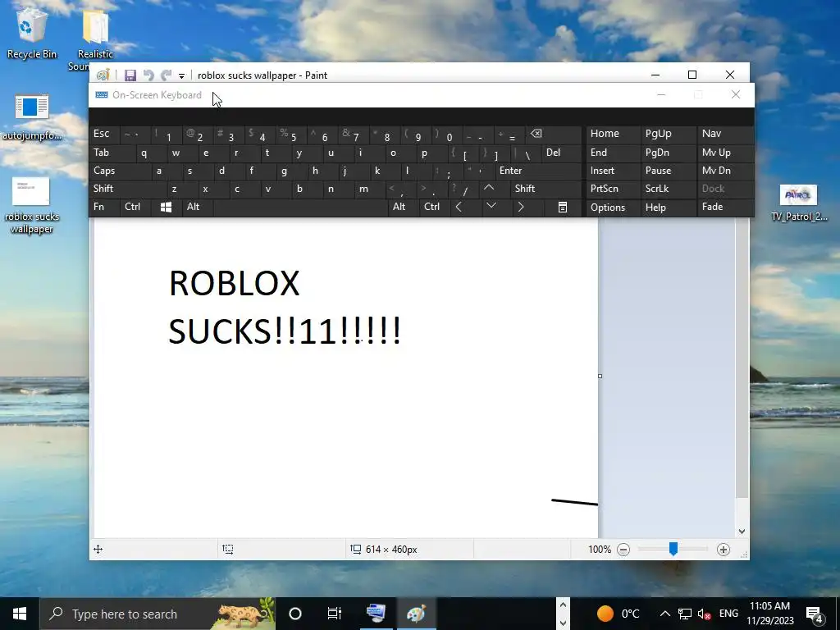The width and height of the screenshot is (840, 630).
Task: Tap the context menu key on keyboard
Action: [x=563, y=208]
